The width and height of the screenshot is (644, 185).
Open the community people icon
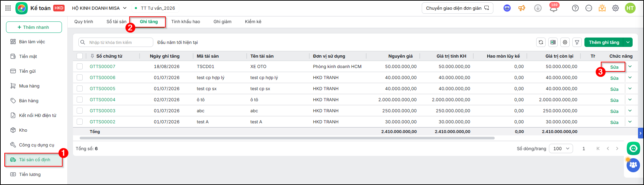633,165
